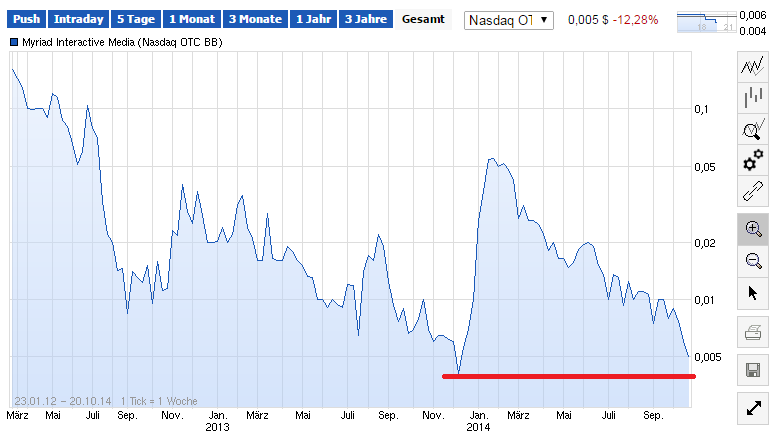Image resolution: width=780 pixels, height=435 pixels.
Task: Click the 0,02 axis label
Action: click(705, 243)
